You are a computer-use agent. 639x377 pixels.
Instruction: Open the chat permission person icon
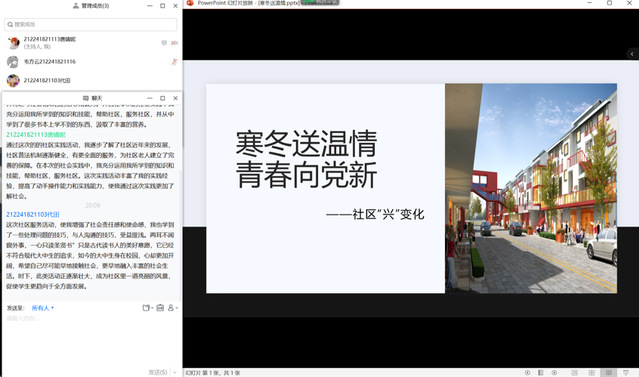(x=171, y=308)
